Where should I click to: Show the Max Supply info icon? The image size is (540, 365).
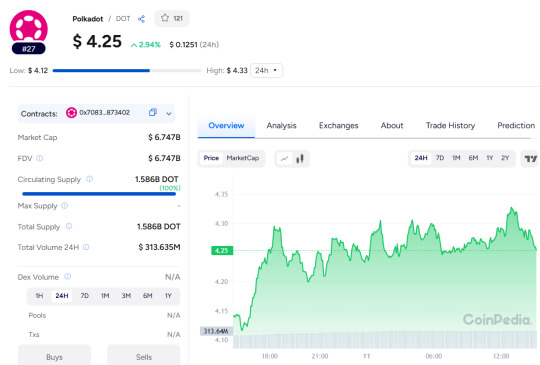coord(65,206)
